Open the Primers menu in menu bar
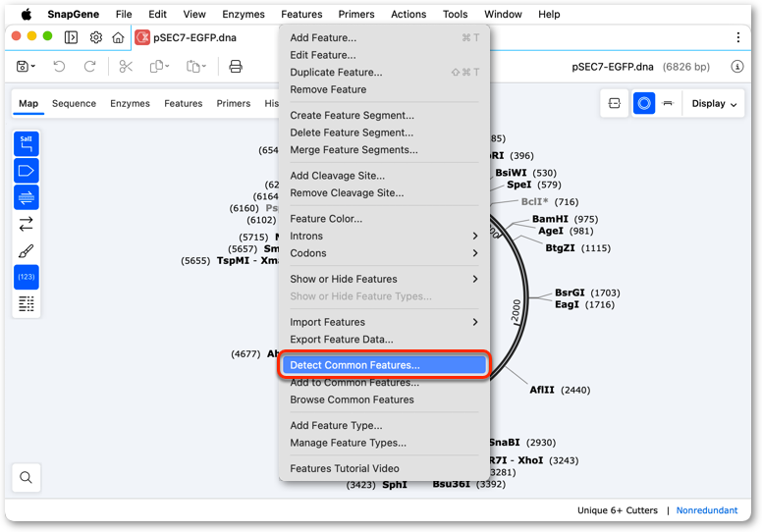The image size is (762, 532). coord(356,14)
